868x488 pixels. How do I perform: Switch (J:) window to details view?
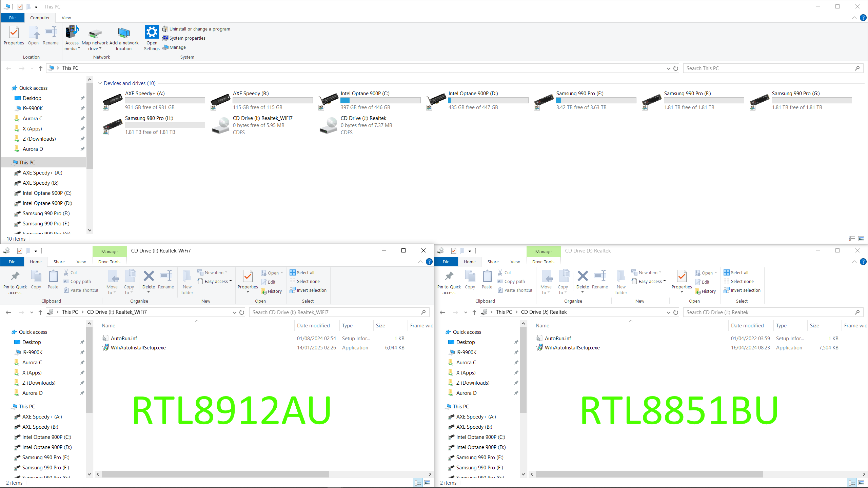852,483
